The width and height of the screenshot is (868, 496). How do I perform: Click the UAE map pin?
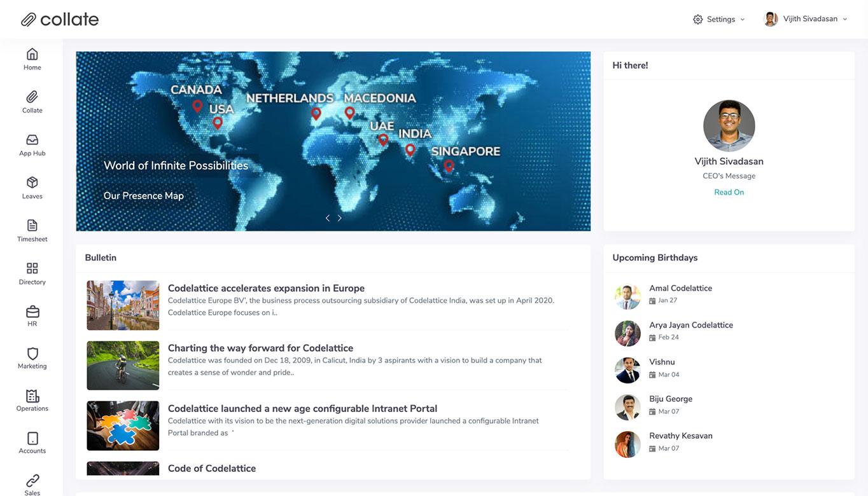[x=383, y=140]
